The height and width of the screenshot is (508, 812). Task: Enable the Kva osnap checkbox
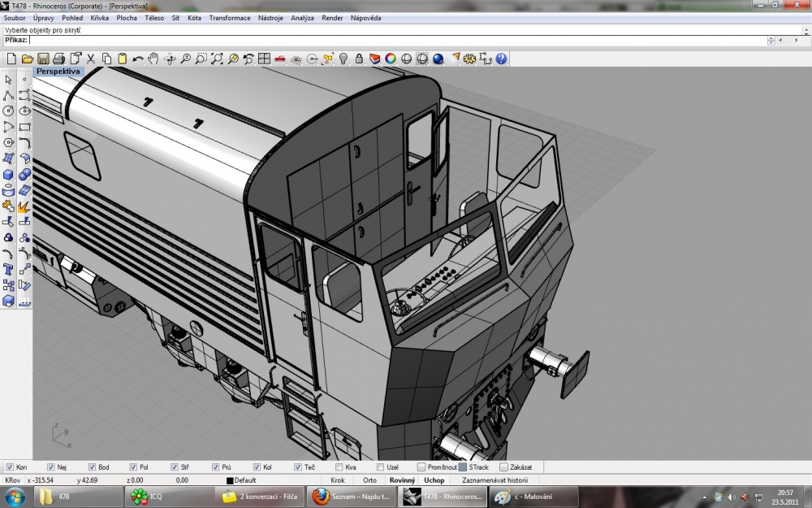tap(339, 467)
